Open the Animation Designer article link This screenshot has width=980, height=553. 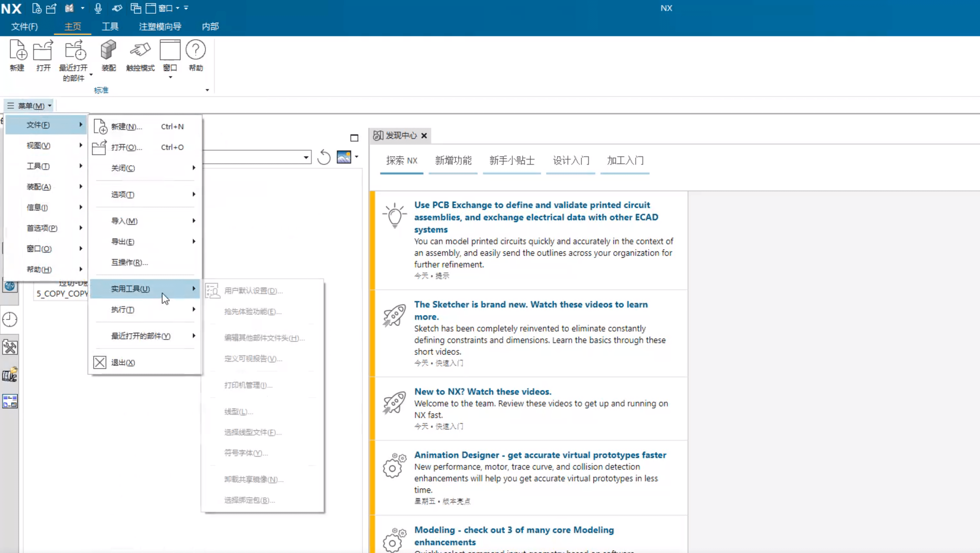(x=540, y=455)
